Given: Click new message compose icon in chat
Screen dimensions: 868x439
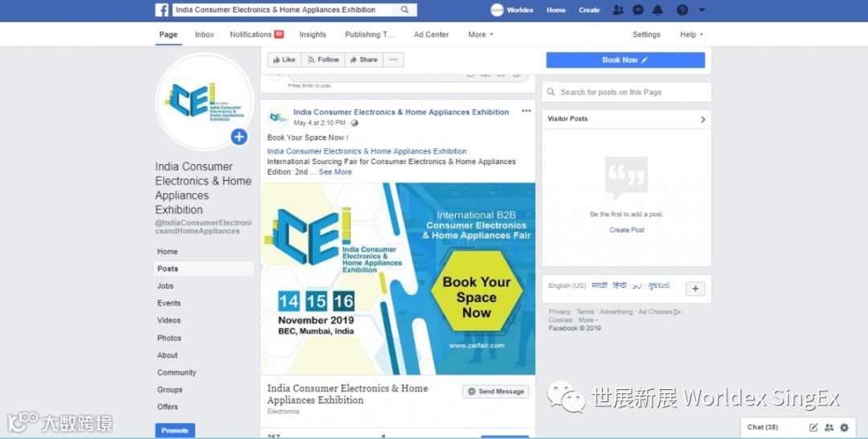Looking at the screenshot, I should point(813,428).
